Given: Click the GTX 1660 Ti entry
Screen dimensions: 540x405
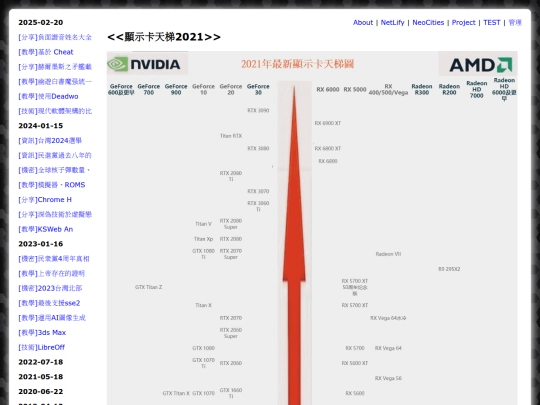Looking at the screenshot, I should pyautogui.click(x=231, y=393).
